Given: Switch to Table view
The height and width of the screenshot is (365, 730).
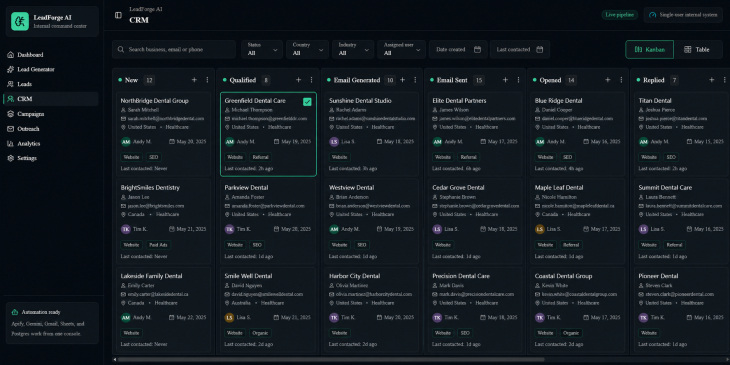Looking at the screenshot, I should [x=698, y=49].
